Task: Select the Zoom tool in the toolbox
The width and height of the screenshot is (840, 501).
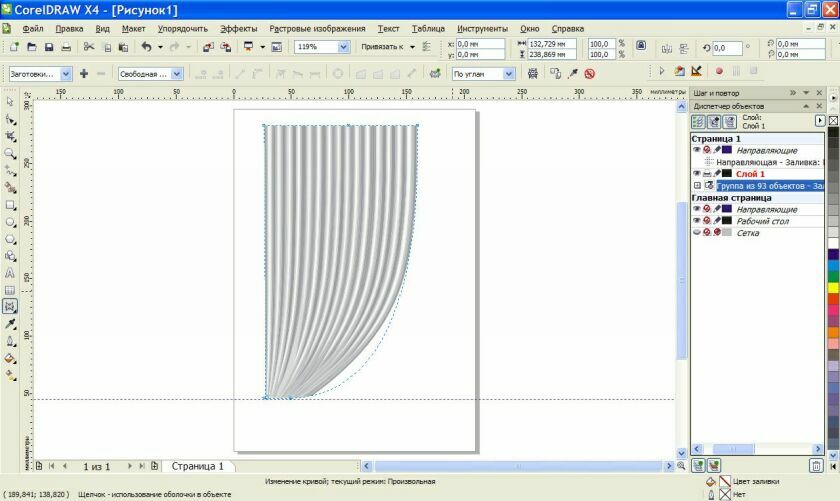Action: (x=10, y=153)
